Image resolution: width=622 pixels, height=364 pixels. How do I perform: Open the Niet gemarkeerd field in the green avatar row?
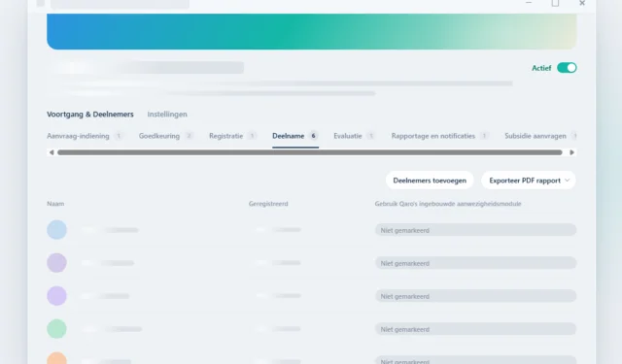(x=475, y=329)
